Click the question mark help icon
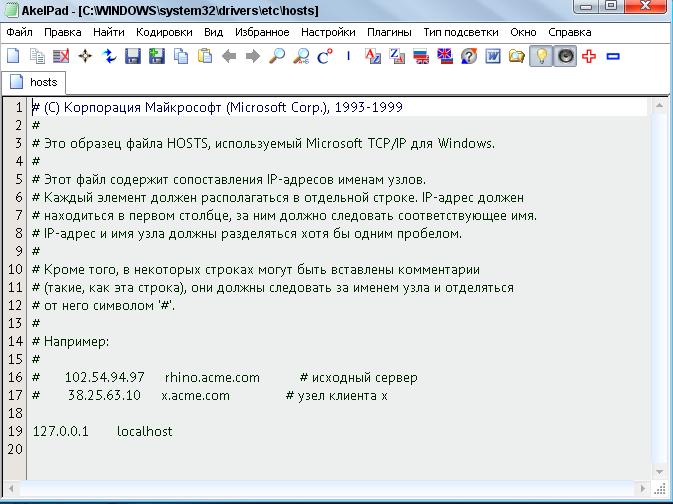The image size is (673, 504). [469, 56]
